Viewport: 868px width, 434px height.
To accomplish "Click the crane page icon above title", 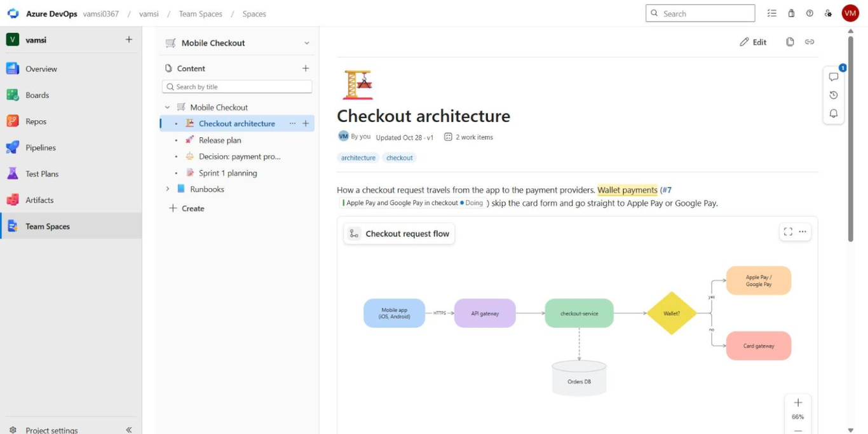I will 358,85.
